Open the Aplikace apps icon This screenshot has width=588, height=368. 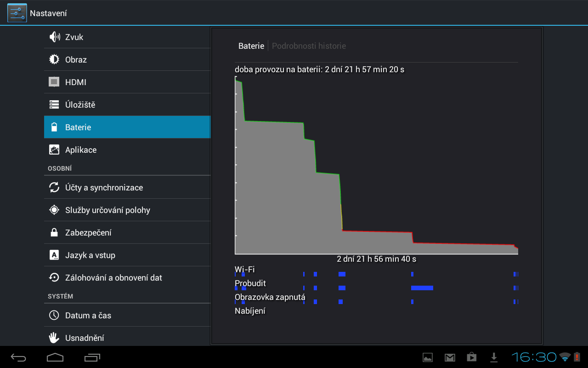click(x=54, y=149)
